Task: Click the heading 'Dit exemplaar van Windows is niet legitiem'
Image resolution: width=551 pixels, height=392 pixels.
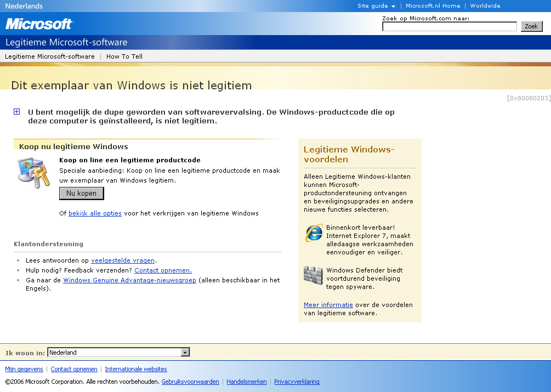Action: 132,86
